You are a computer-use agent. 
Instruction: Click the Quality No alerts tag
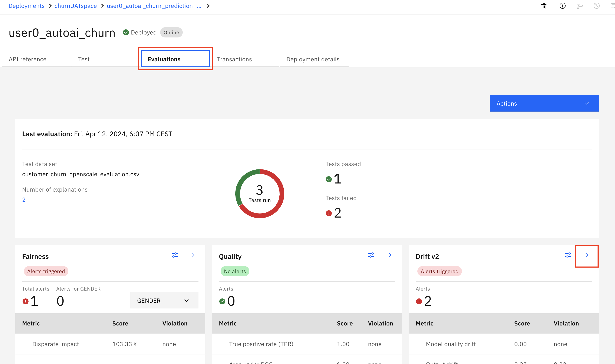pyautogui.click(x=235, y=271)
